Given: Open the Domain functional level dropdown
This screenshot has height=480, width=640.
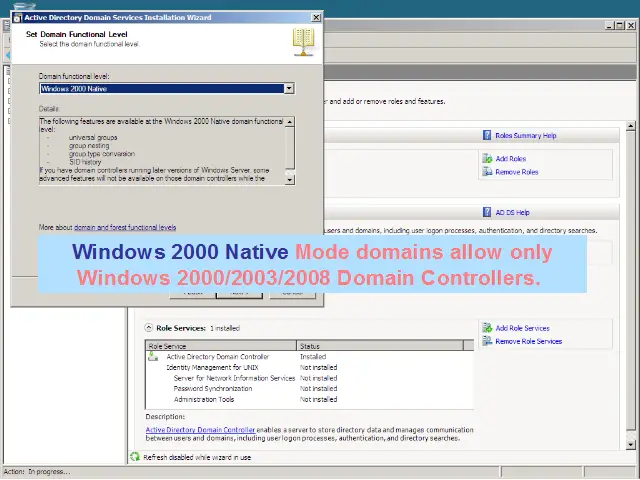Looking at the screenshot, I should pos(167,89).
